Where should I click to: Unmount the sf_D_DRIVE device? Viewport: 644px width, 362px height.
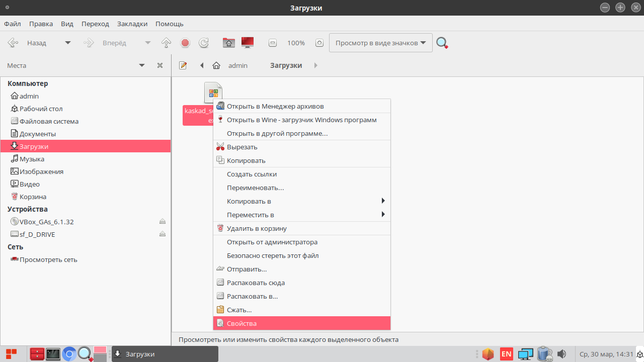point(163,234)
